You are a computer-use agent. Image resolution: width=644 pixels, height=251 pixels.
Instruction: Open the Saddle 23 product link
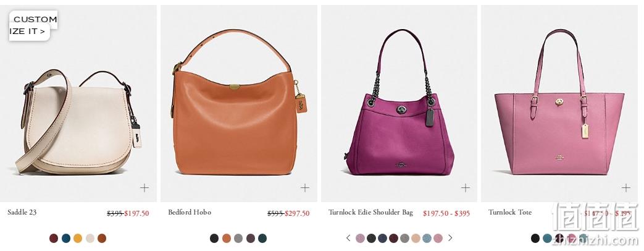(x=22, y=212)
